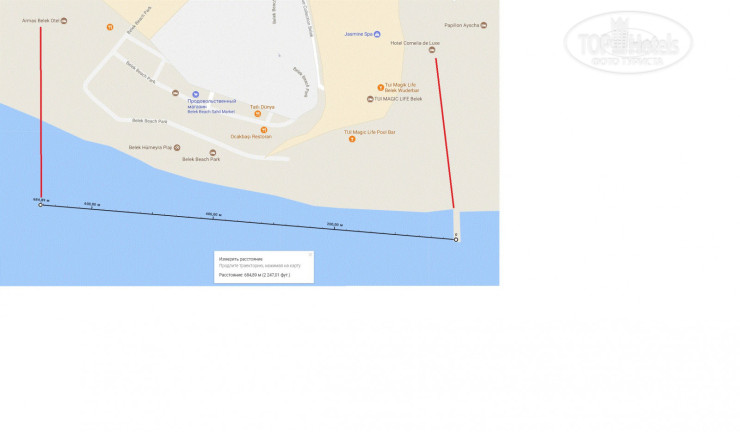Open the Hotel Cornelia de Luxe marker
740x432 pixels.
point(432,50)
